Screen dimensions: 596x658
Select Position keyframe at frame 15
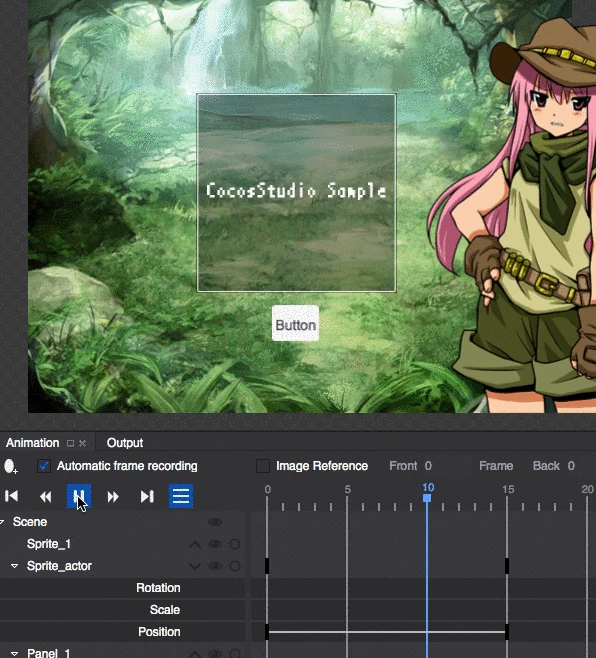coord(507,632)
